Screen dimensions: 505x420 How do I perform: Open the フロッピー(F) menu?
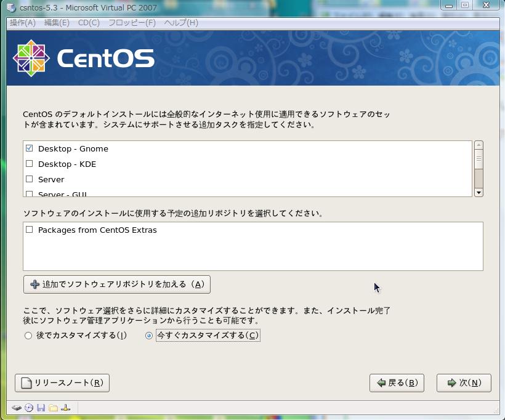pyautogui.click(x=132, y=23)
